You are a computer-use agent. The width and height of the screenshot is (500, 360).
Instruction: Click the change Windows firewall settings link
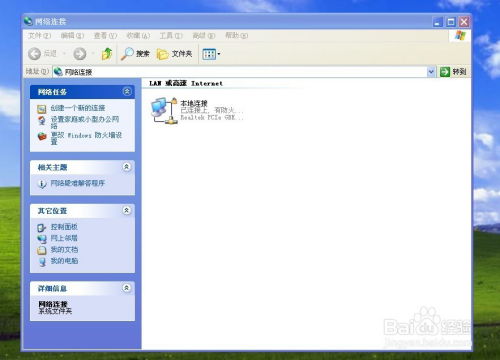[86, 138]
